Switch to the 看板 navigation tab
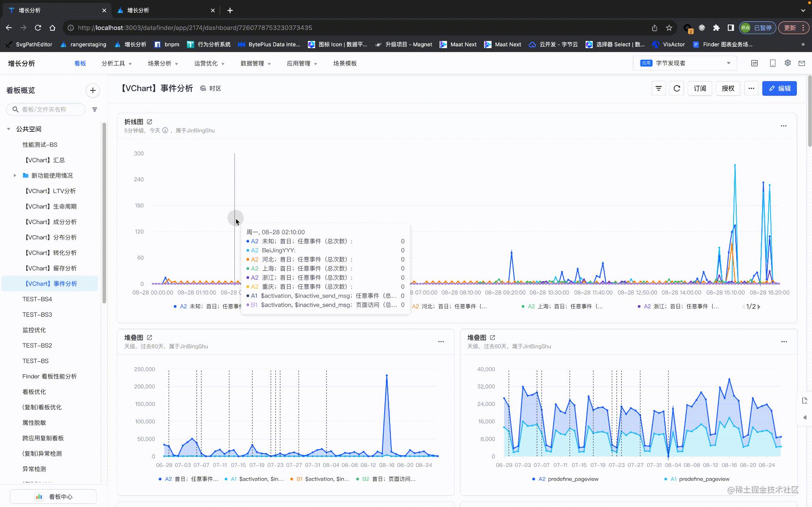 point(80,63)
